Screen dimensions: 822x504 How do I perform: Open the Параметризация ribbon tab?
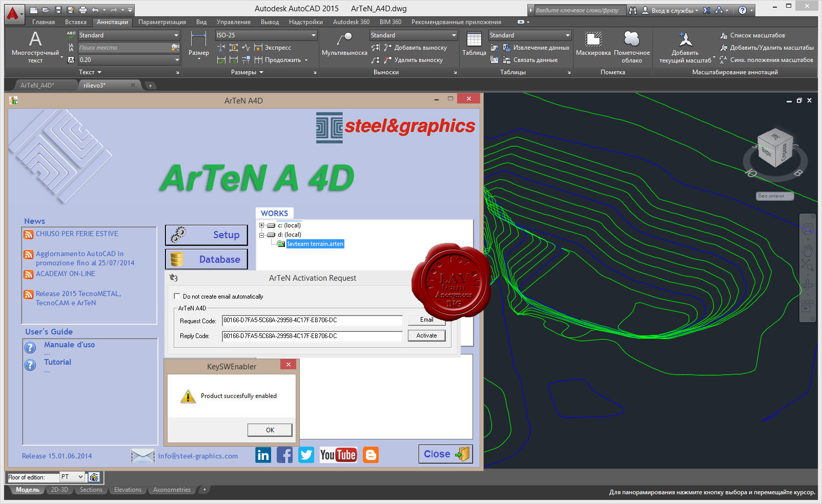coord(162,22)
